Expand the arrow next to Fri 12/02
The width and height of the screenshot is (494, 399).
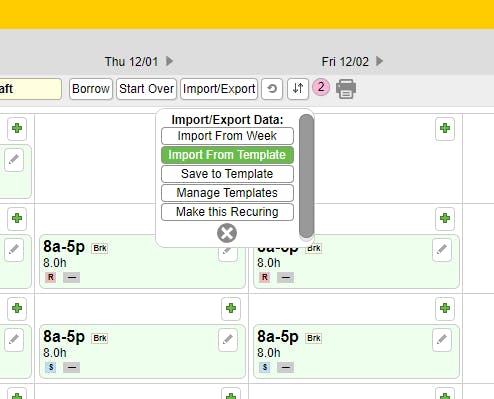click(379, 61)
